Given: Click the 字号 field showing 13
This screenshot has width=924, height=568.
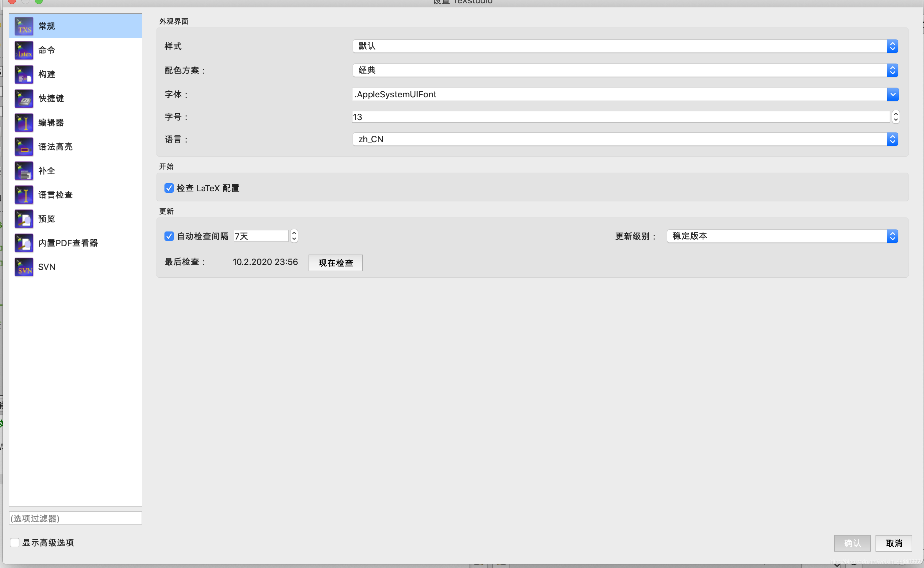Looking at the screenshot, I should click(x=621, y=117).
